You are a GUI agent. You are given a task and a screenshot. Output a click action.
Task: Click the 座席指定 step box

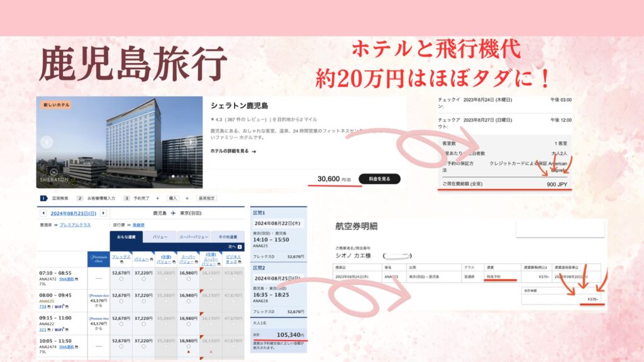206,198
